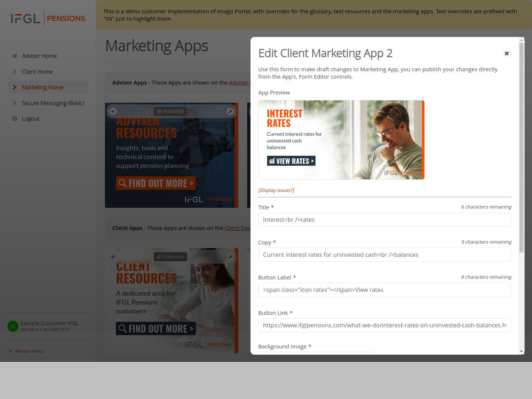Edit the Button Label field
This screenshot has width=532, height=399.
(385, 290)
